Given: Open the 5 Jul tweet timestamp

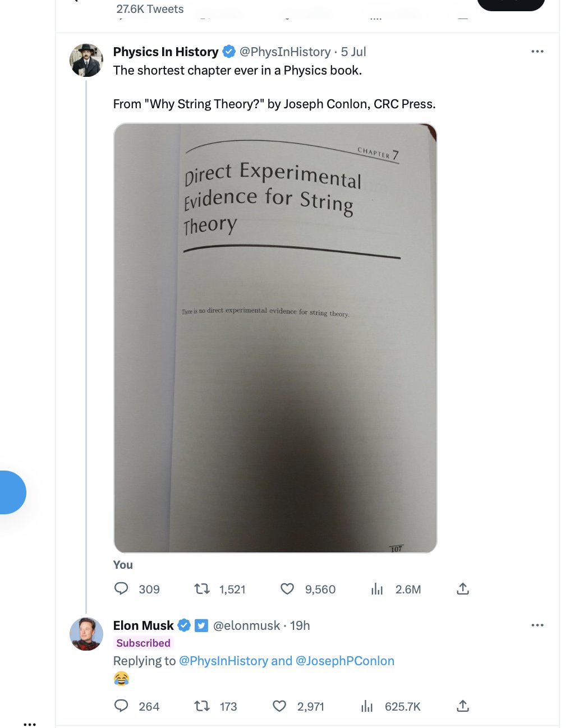Looking at the screenshot, I should 353,52.
